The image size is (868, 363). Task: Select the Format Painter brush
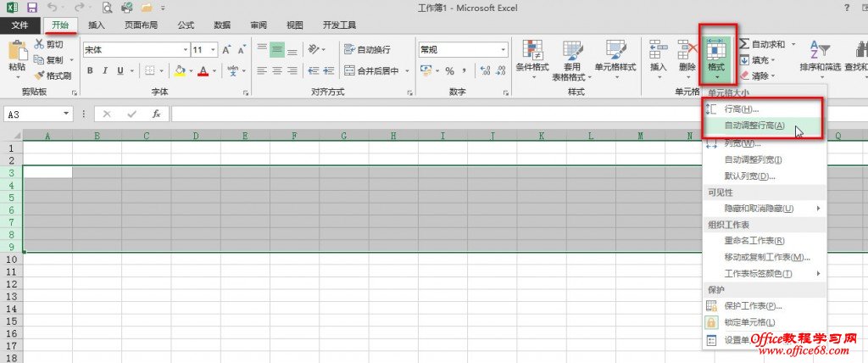coord(39,76)
